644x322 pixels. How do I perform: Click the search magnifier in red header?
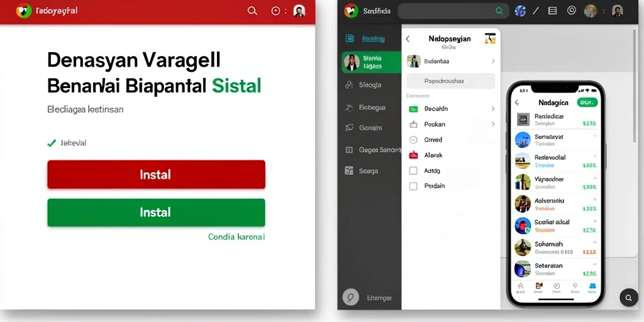click(x=252, y=11)
